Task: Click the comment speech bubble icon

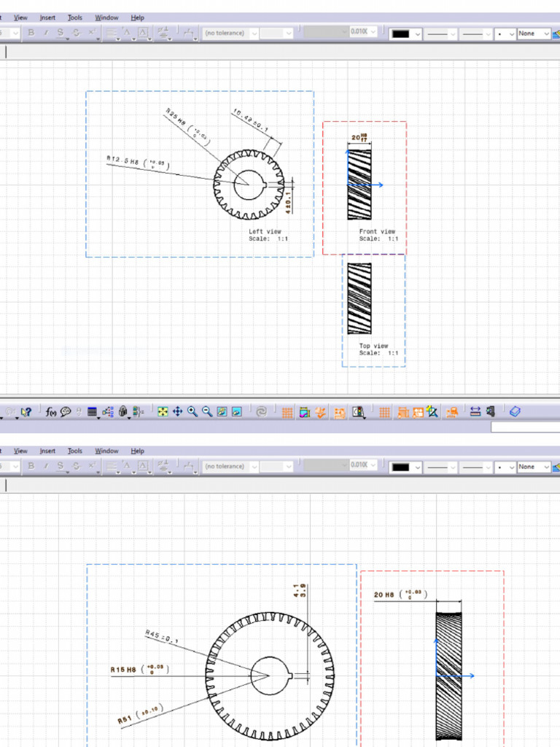Action: click(66, 411)
